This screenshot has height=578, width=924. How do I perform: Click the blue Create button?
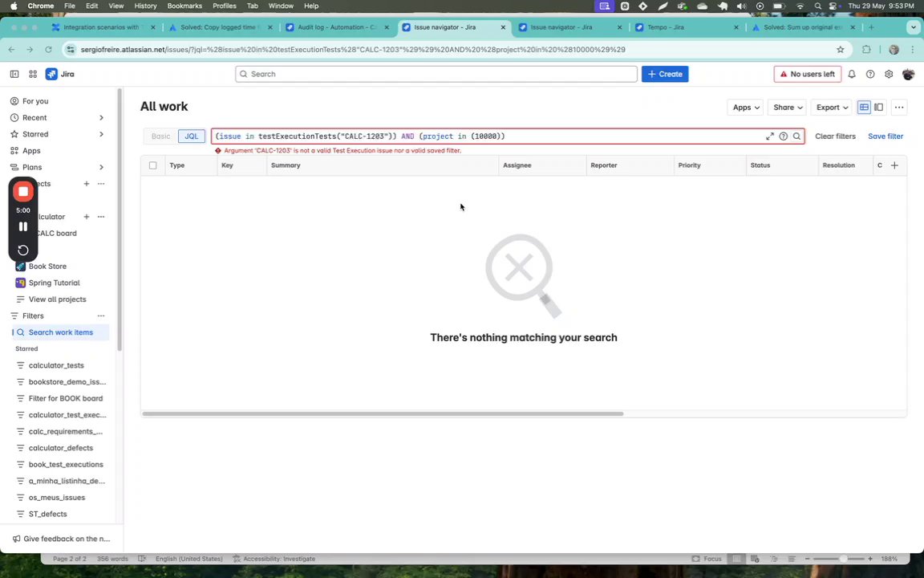[665, 75]
